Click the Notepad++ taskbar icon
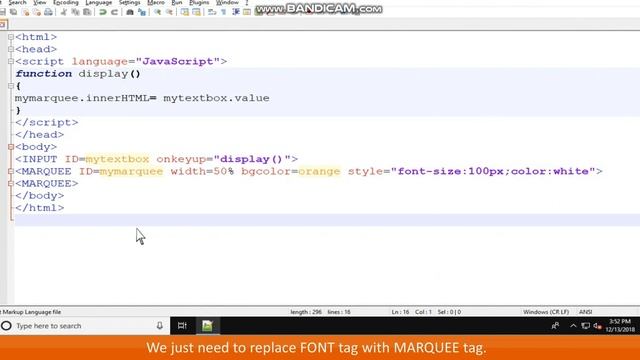Viewport: 640px width, 360px height. tap(207, 326)
